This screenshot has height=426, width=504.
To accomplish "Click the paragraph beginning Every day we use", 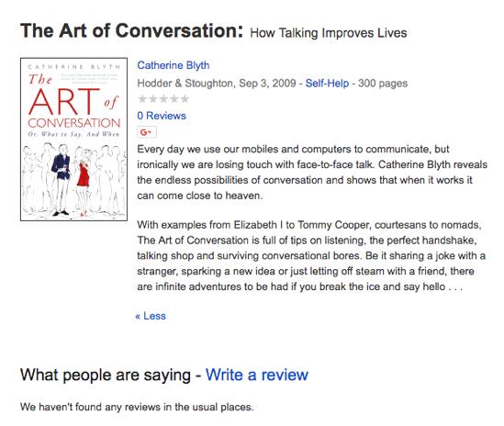I will 312,173.
